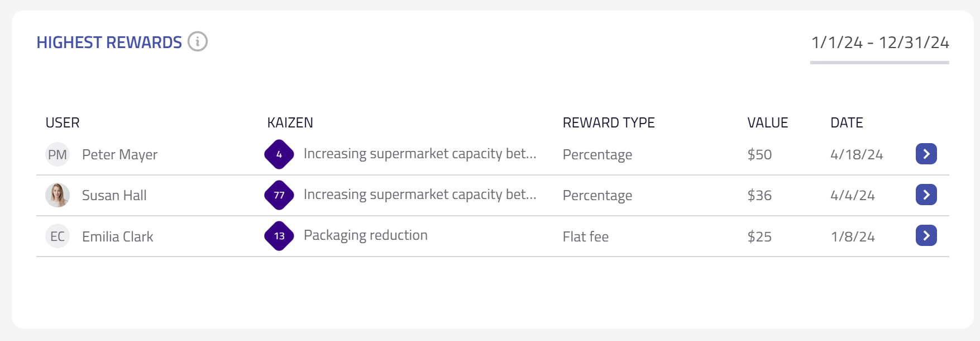Click the KAIZEN column header
This screenshot has height=341, width=980.
tap(290, 123)
